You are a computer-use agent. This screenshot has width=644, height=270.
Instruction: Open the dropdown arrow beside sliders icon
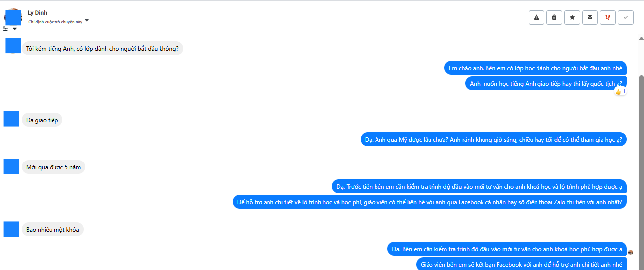point(15,29)
